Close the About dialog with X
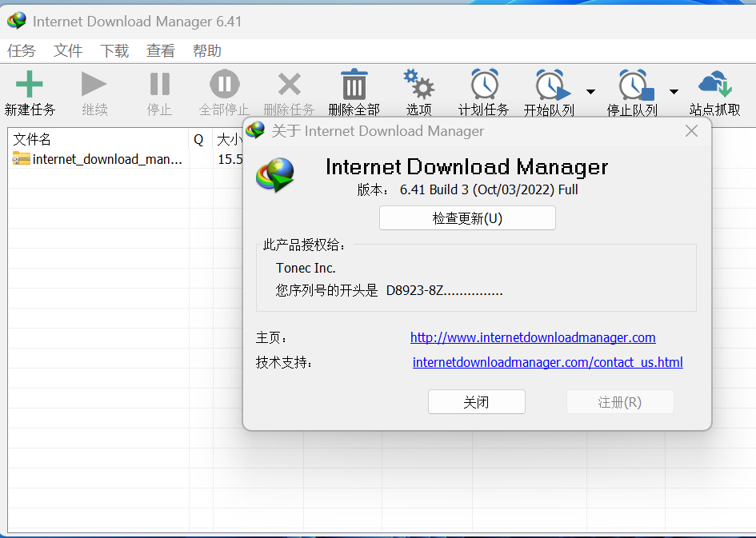The image size is (756, 538). pos(691,130)
